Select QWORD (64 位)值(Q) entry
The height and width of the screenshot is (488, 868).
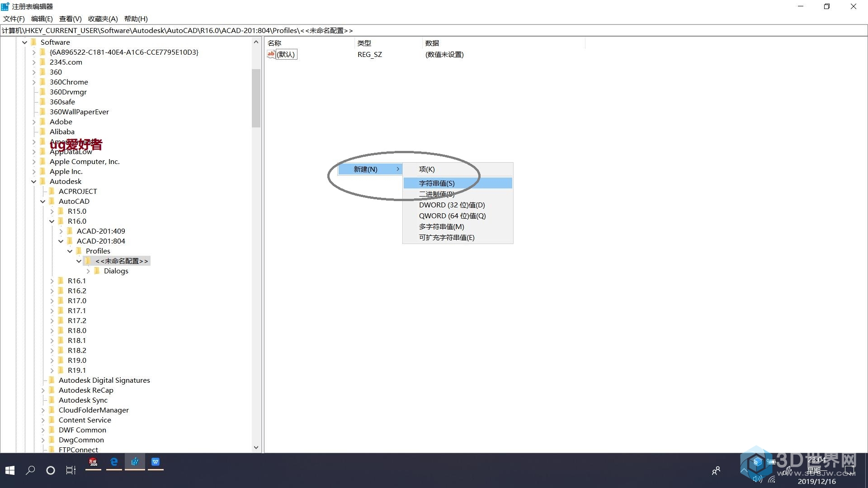coord(458,216)
